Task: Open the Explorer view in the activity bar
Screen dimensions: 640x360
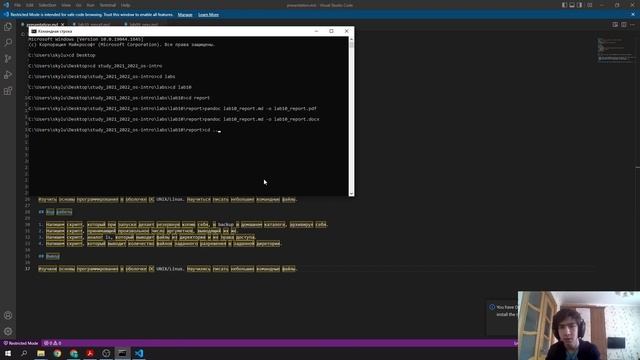Action: [x=8, y=27]
